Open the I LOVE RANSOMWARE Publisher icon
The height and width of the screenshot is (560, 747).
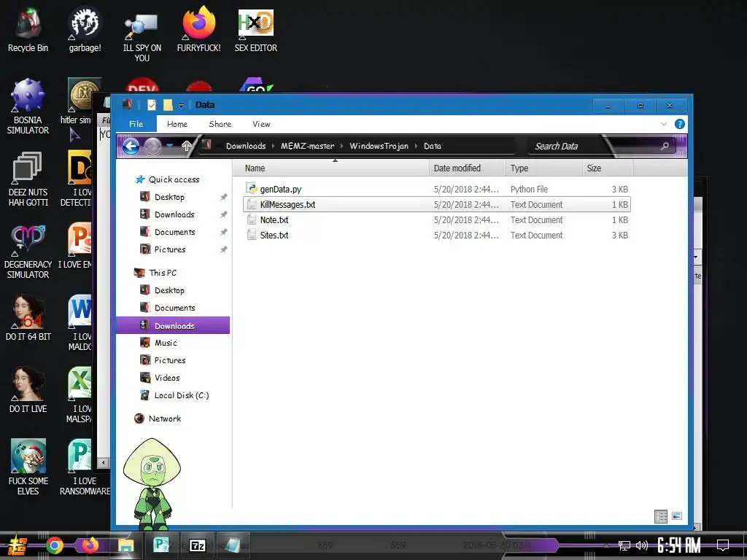[85, 467]
